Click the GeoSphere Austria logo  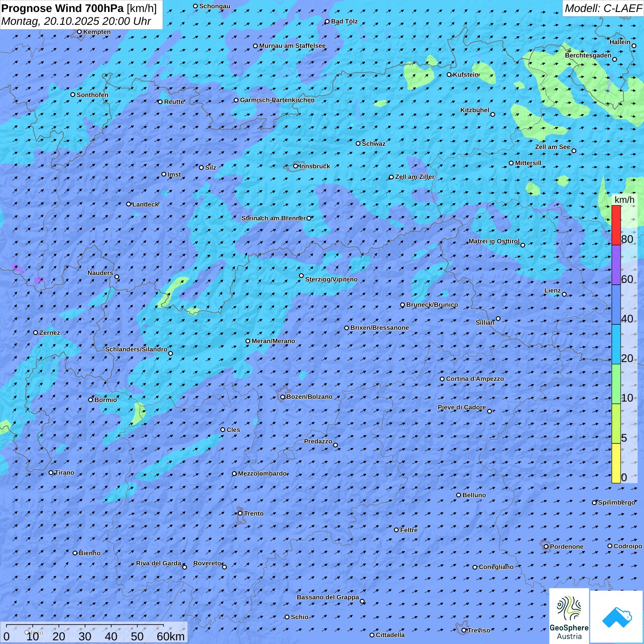[569, 616]
